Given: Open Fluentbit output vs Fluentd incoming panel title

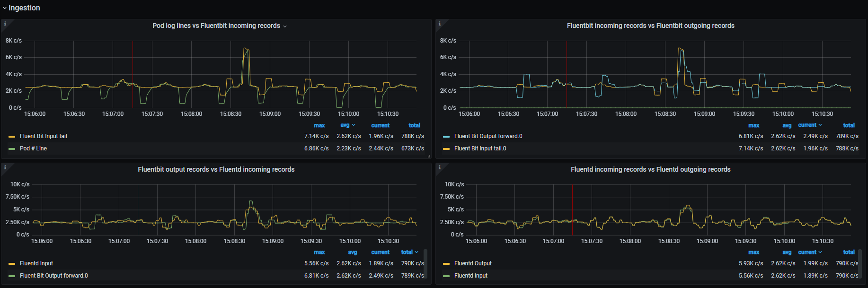Looking at the screenshot, I should [x=216, y=169].
